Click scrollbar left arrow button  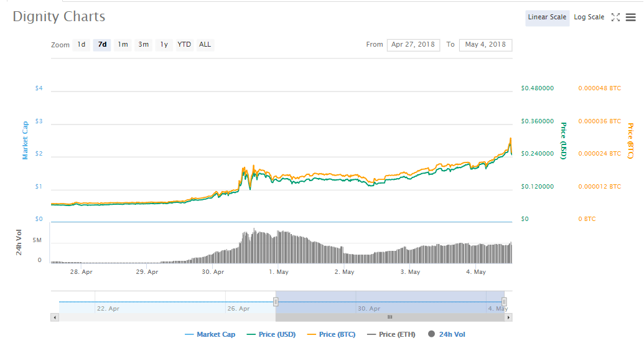[x=55, y=317]
